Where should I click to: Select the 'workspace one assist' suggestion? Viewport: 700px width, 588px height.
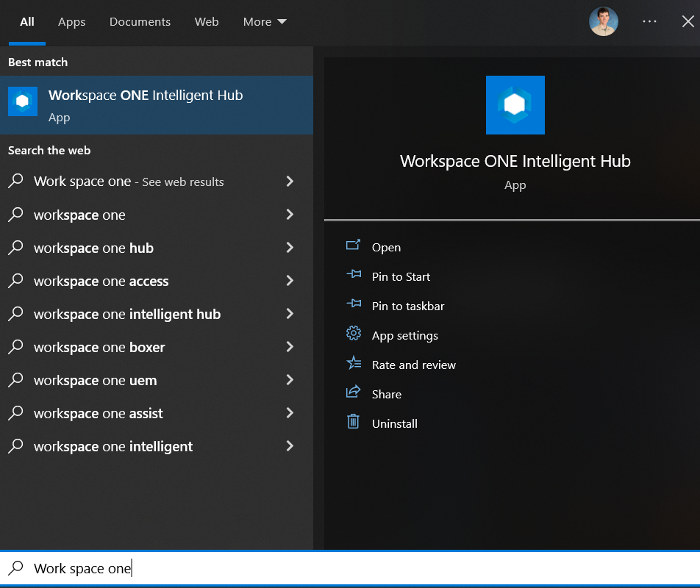pos(156,412)
